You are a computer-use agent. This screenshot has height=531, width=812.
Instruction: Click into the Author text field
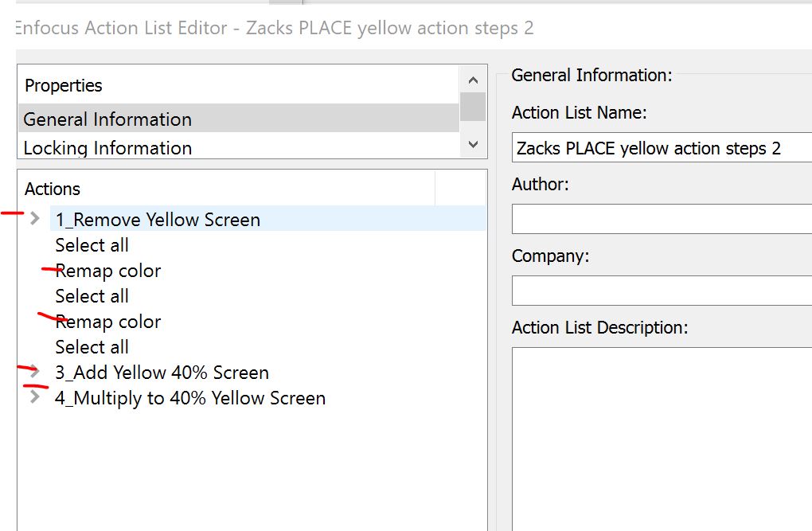661,219
